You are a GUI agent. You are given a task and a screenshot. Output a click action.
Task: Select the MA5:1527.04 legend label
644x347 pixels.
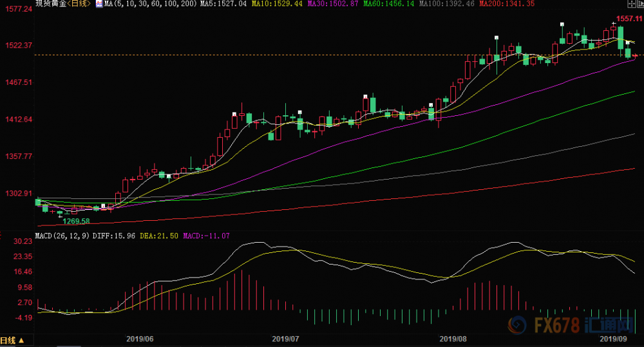[223, 4]
